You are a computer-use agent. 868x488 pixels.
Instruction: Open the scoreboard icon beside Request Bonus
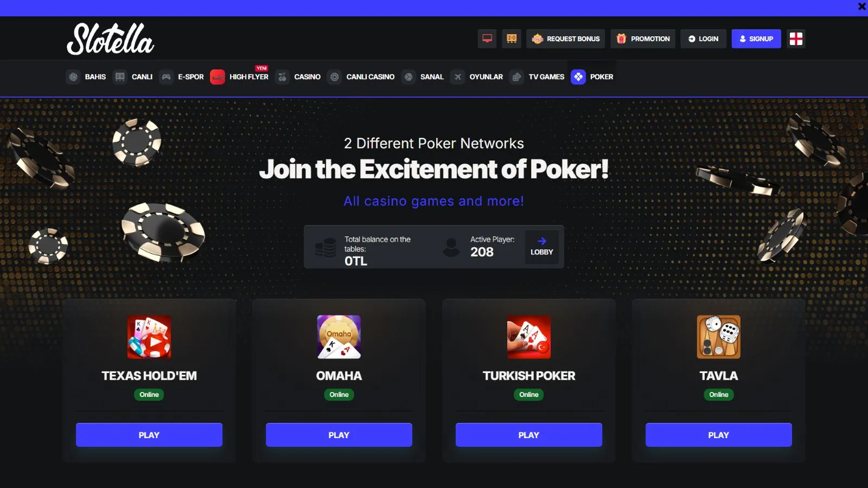click(512, 38)
